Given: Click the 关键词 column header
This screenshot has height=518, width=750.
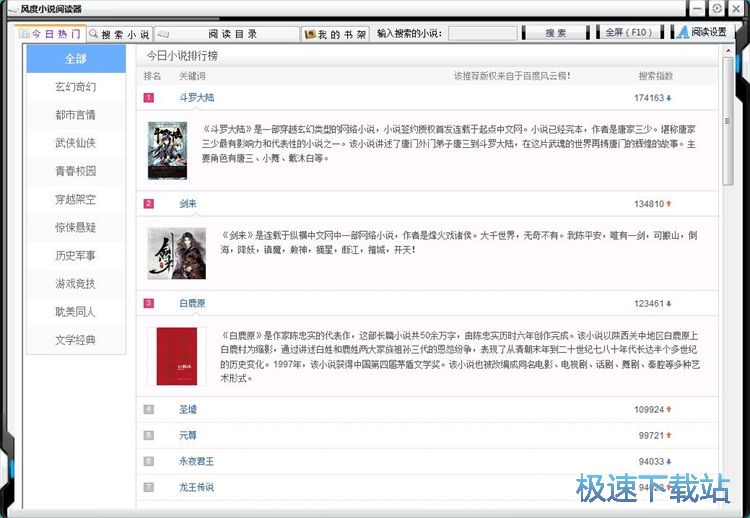Looking at the screenshot, I should (192, 76).
